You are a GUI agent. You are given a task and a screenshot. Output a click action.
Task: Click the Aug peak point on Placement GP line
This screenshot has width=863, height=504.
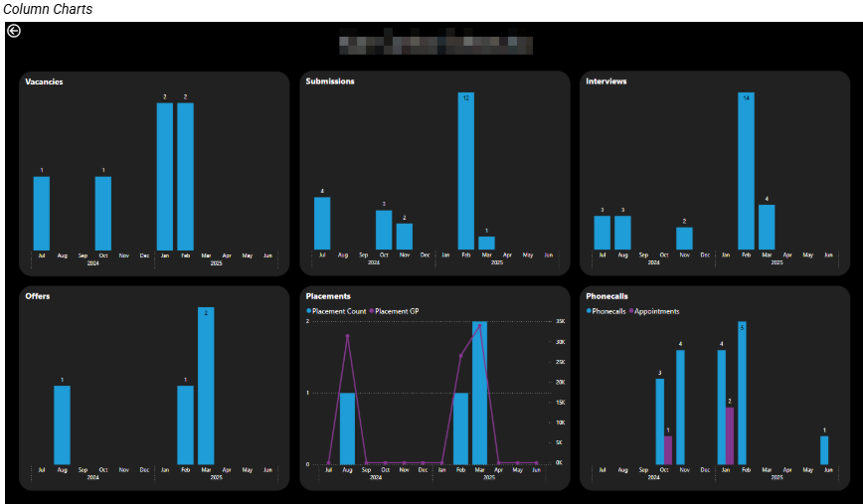click(x=347, y=336)
